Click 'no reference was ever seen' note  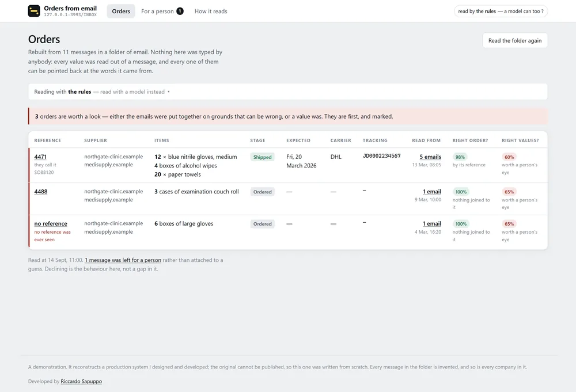52,235
